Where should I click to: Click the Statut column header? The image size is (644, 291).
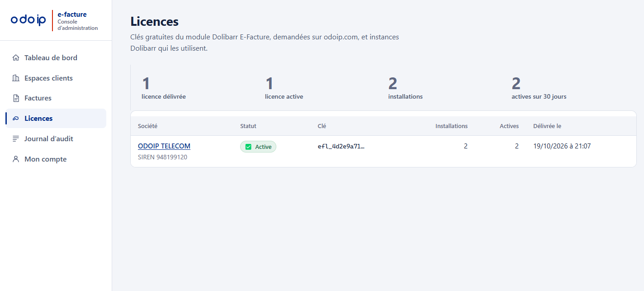tap(248, 126)
